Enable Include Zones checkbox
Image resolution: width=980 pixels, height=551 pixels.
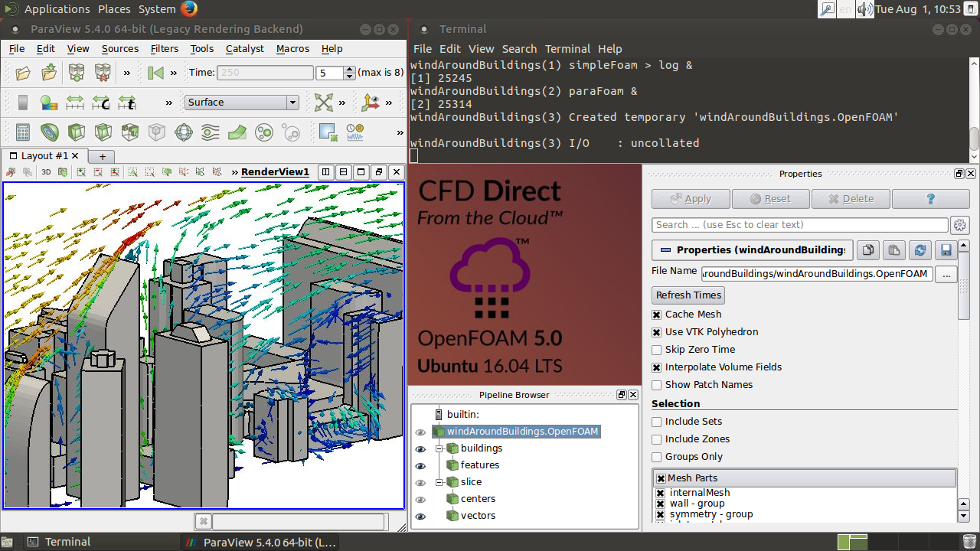[657, 439]
